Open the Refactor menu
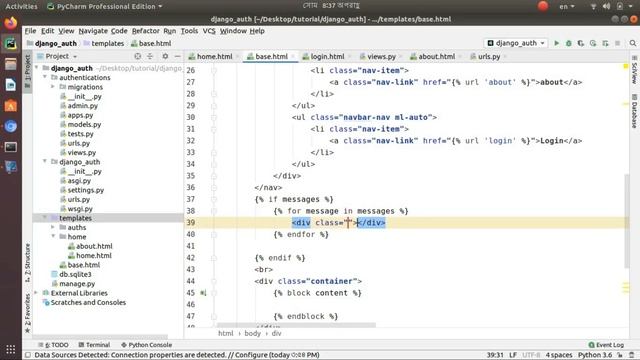 pos(145,31)
